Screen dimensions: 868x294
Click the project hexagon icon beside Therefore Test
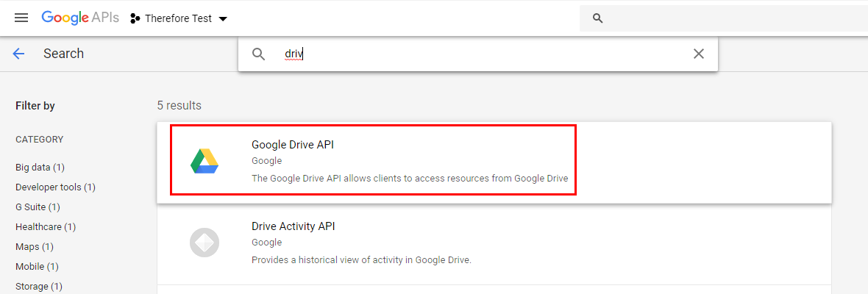tap(135, 19)
